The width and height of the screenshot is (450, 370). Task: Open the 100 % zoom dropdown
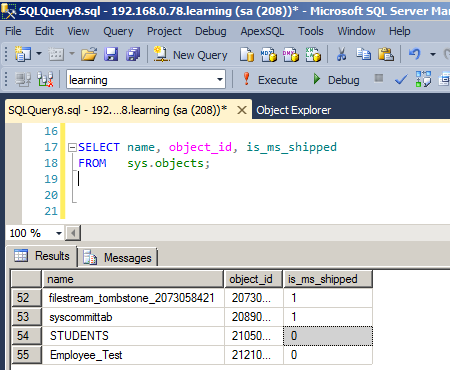(59, 233)
